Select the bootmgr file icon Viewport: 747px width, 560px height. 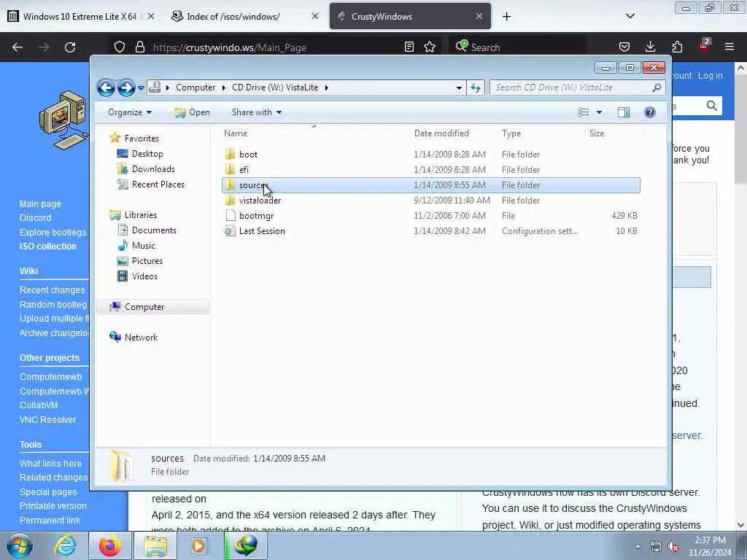coord(231,216)
